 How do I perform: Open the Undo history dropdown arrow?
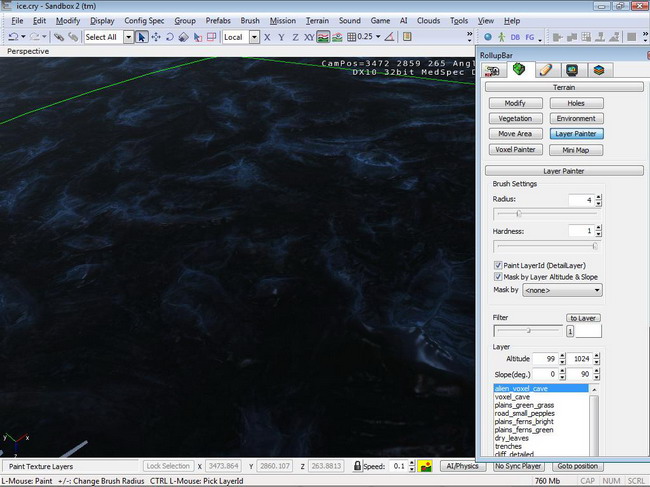click(24, 37)
